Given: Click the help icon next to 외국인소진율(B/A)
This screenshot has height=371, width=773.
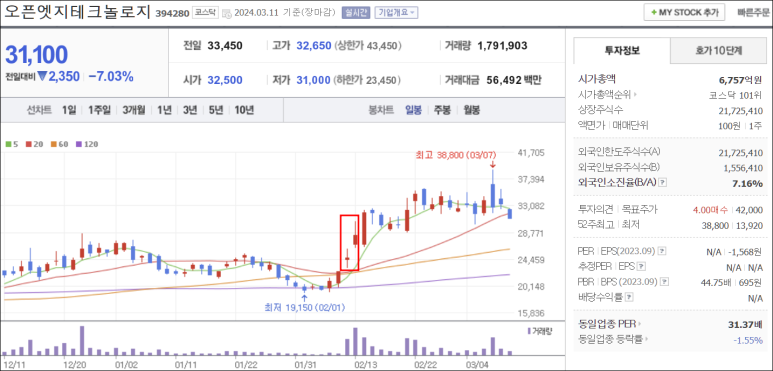Looking at the screenshot, I should click(x=663, y=183).
